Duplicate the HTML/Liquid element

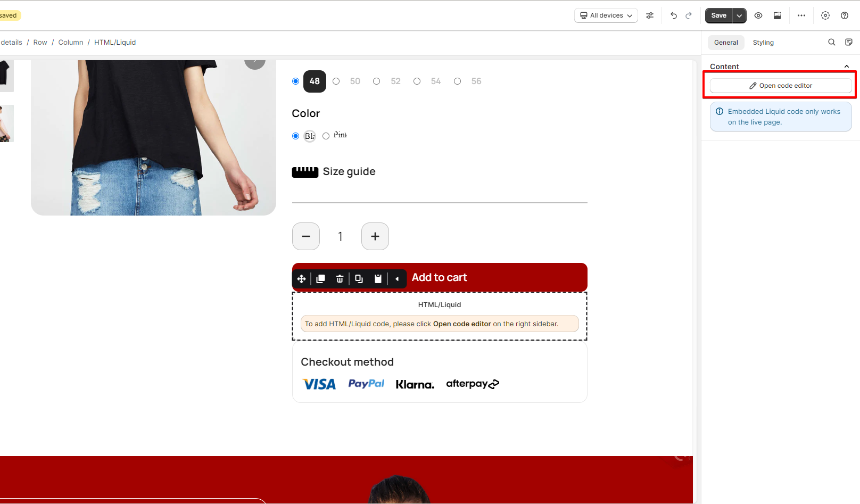(320, 279)
